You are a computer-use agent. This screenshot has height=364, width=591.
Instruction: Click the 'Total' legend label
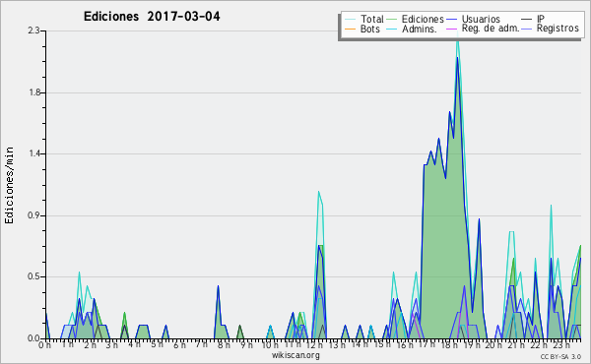pyautogui.click(x=371, y=19)
